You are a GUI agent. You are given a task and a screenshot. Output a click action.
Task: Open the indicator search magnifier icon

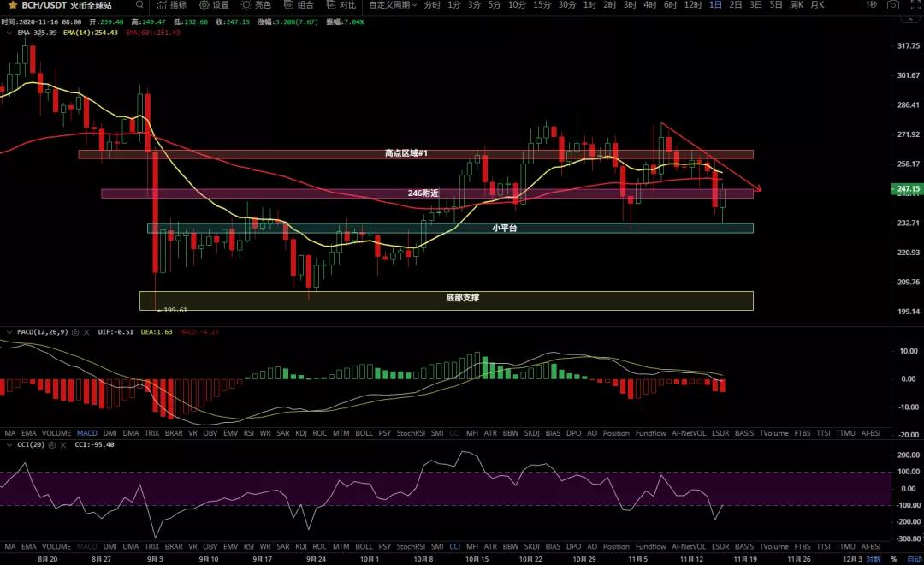point(140,6)
